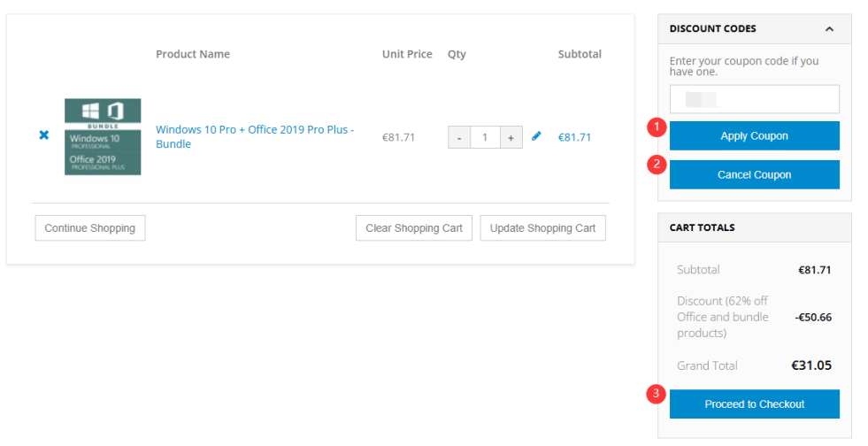Screen dimensions: 868x446
Task: Increase quantity with the plus button
Action: click(x=511, y=138)
